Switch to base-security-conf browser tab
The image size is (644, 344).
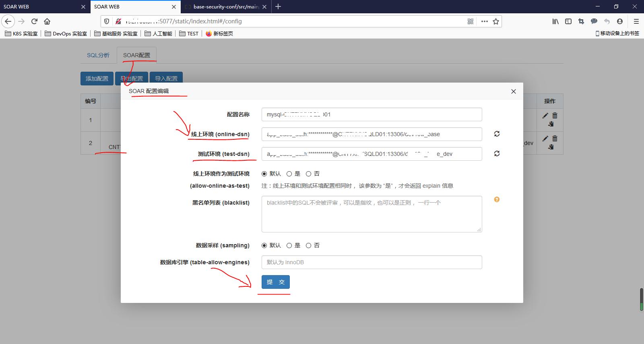[225, 6]
